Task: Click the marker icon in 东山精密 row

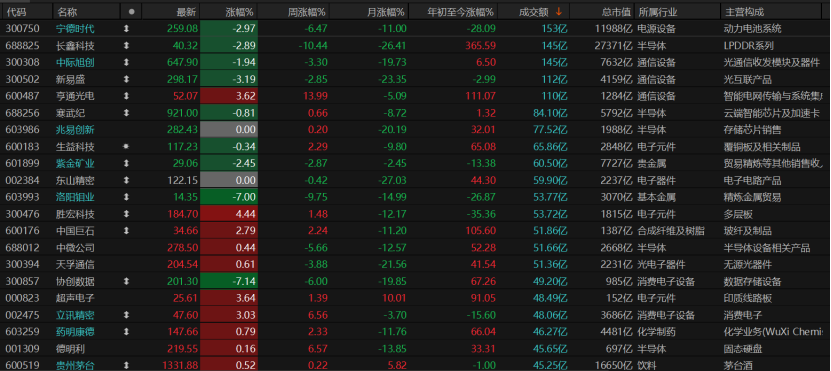Action: tap(126, 181)
